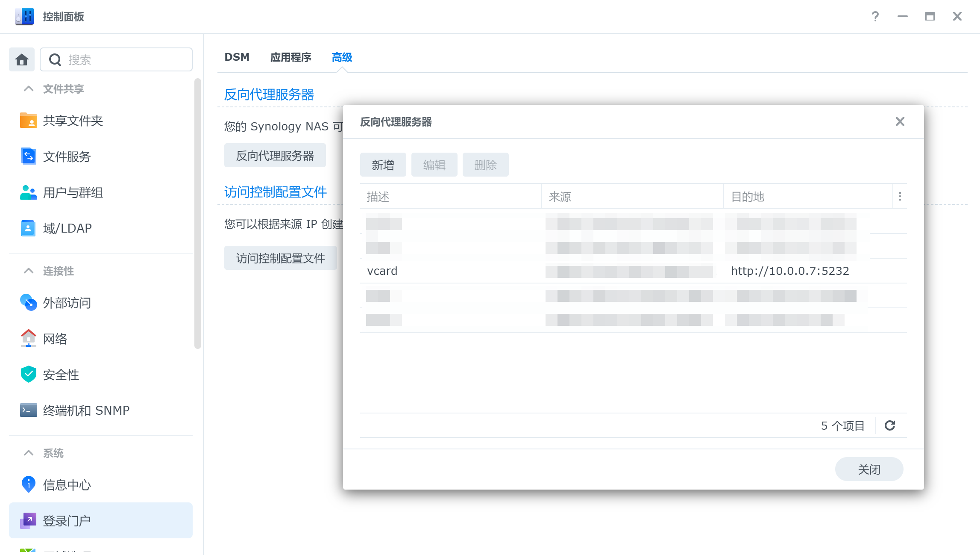Image resolution: width=980 pixels, height=555 pixels.
Task: Collapse the File Sharing (文件共享) section
Action: [29, 89]
